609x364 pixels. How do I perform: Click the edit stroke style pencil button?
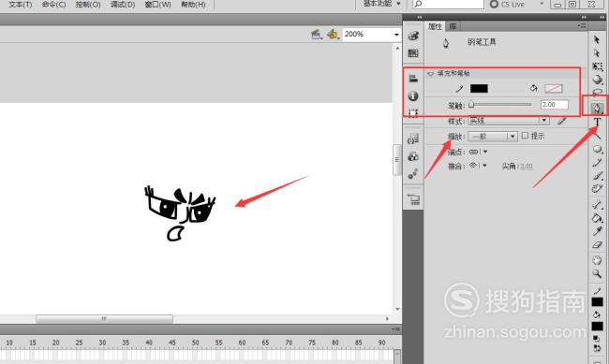click(x=561, y=121)
